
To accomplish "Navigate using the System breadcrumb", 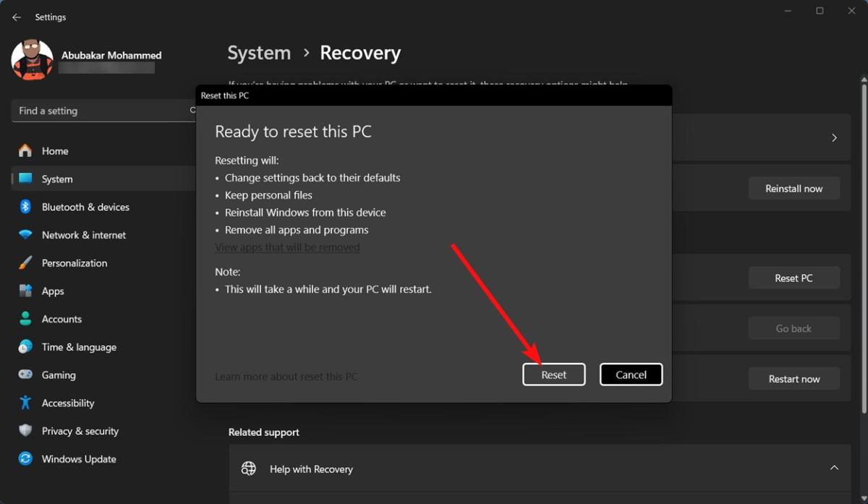I will (258, 52).
